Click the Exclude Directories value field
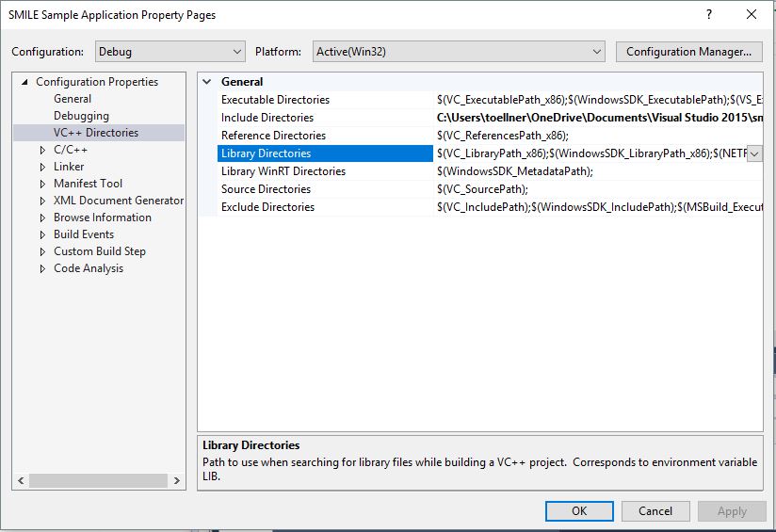The width and height of the screenshot is (776, 532). click(x=598, y=207)
